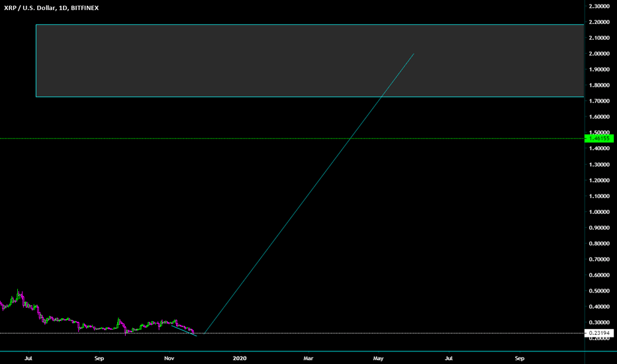Click the 1.30000 price axis label
Viewport: 617px width, 364px height.
tap(599, 165)
